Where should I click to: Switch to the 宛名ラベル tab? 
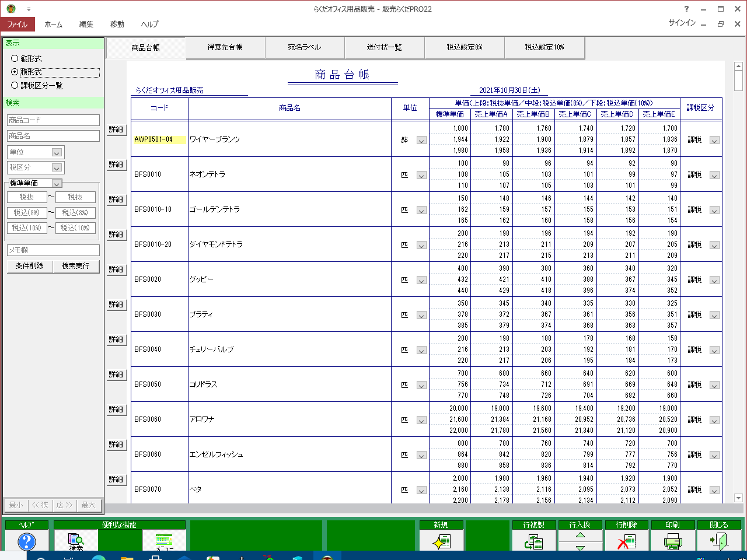(305, 47)
